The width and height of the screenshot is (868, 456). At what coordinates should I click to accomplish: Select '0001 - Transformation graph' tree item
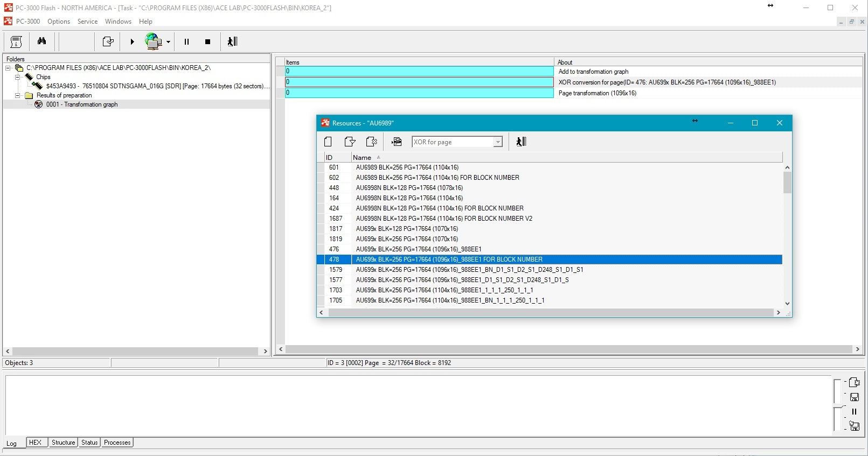point(82,104)
